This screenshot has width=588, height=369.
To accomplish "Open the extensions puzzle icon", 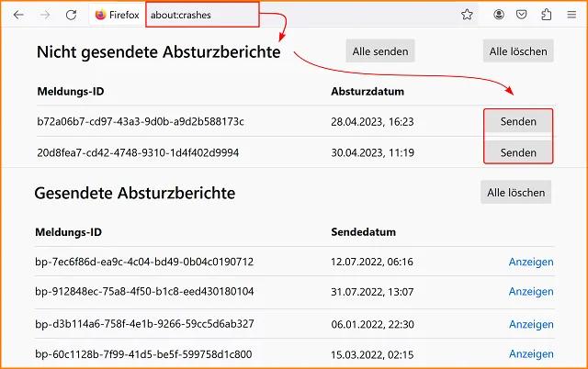I will point(547,15).
